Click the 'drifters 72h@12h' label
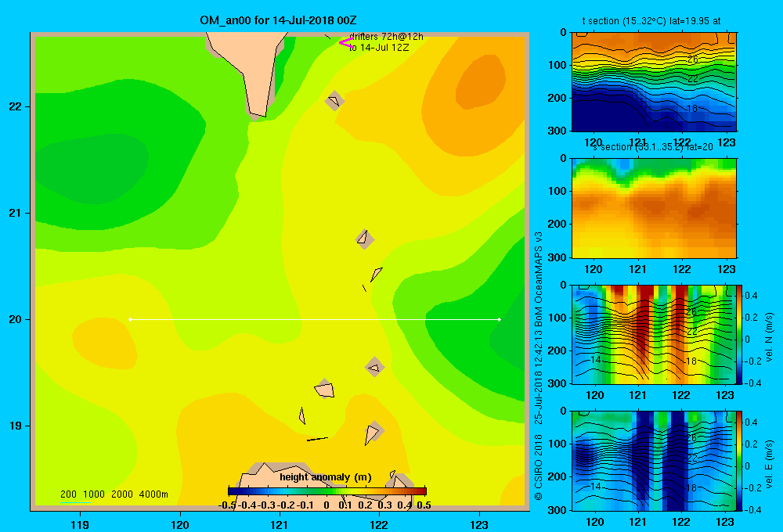783x532 pixels. tap(386, 37)
